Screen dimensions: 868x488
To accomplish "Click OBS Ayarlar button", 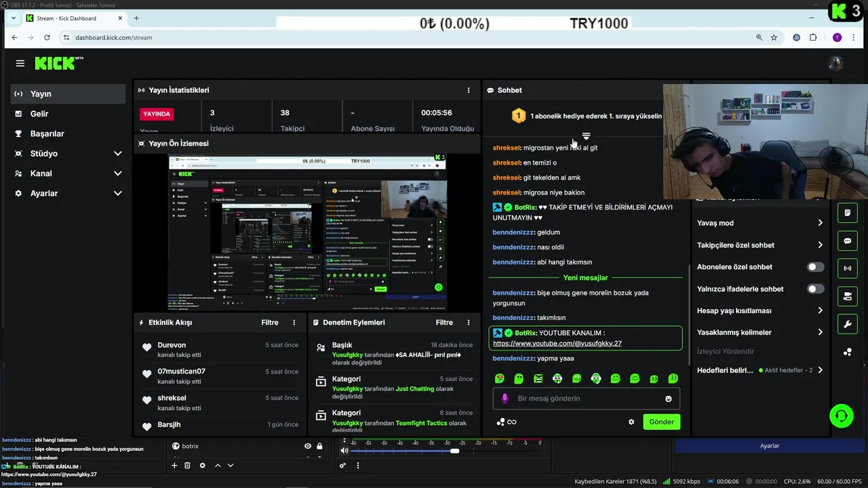I will [x=769, y=446].
